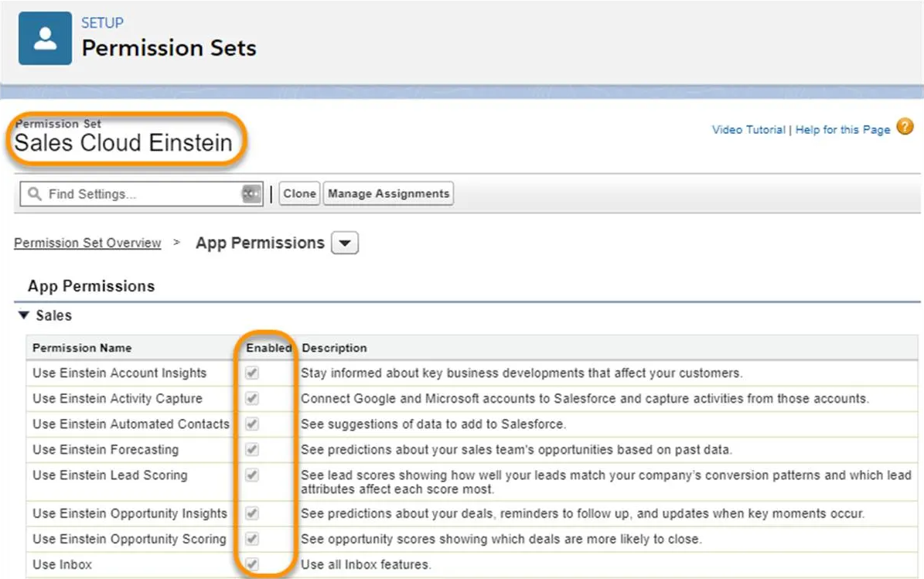924x579 pixels.
Task: Toggle the Use Inbox checkbox
Action: [253, 564]
